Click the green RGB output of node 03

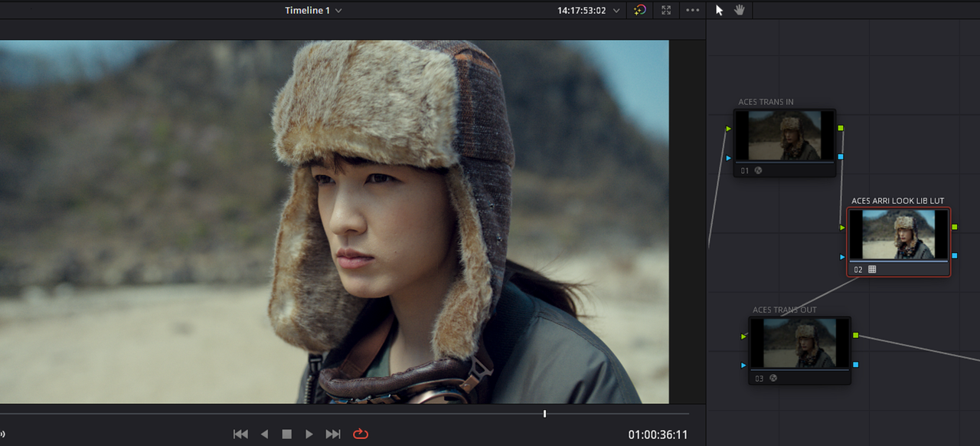855,336
